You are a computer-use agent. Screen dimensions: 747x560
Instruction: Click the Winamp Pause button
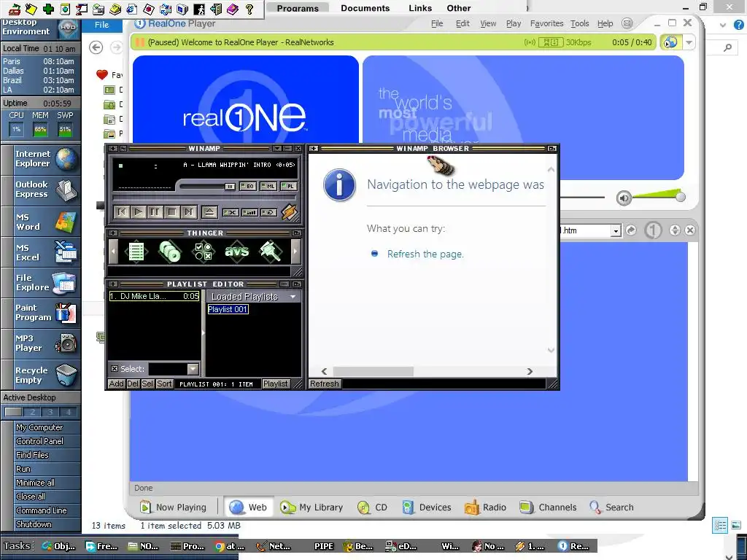[155, 212]
